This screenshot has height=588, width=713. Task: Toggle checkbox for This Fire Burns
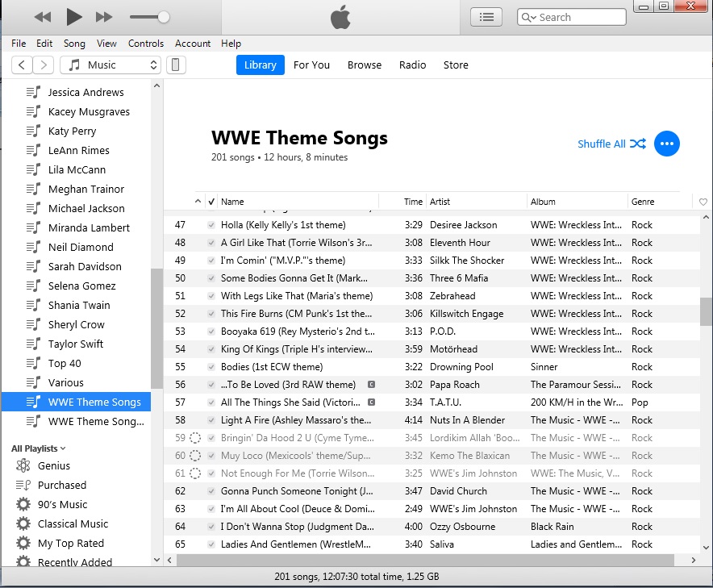211,313
